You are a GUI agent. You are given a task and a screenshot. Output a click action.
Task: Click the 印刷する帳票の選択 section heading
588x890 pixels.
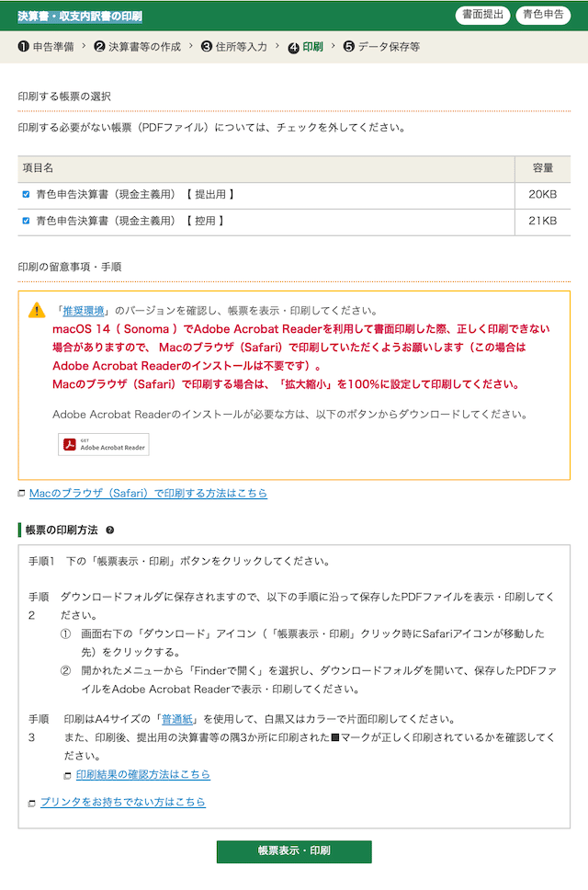[64, 97]
